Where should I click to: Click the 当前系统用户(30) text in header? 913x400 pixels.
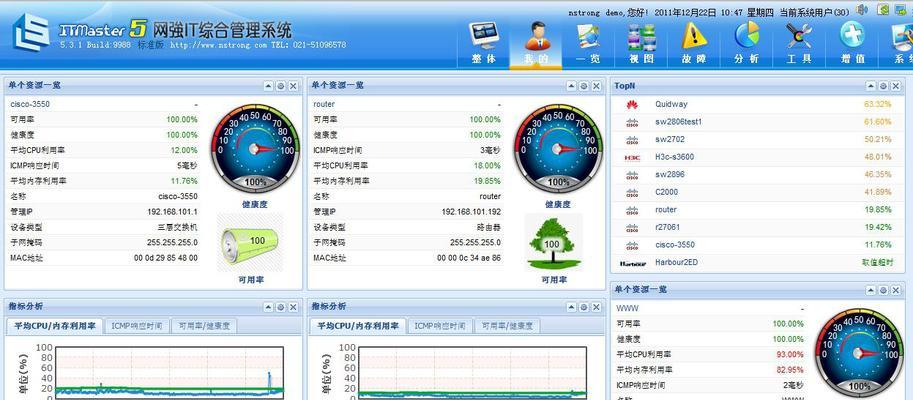click(814, 12)
